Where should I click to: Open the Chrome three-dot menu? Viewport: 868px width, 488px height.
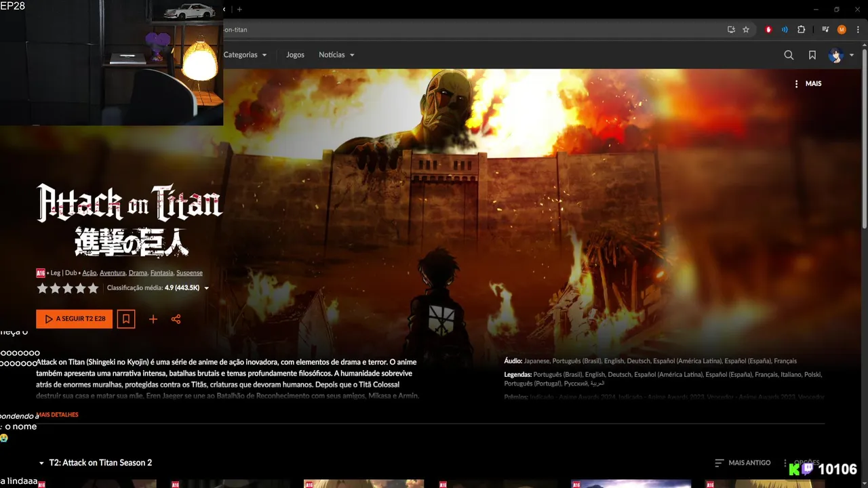858,30
